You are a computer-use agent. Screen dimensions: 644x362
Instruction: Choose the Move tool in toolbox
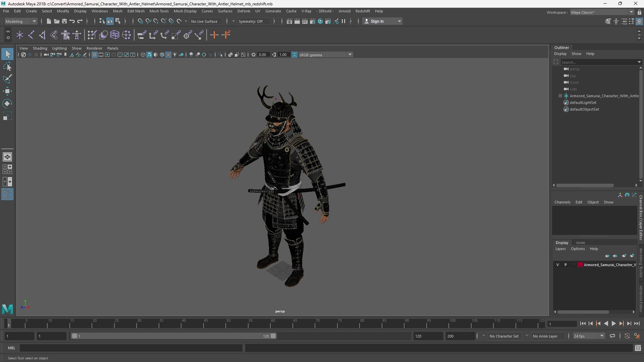(x=7, y=91)
